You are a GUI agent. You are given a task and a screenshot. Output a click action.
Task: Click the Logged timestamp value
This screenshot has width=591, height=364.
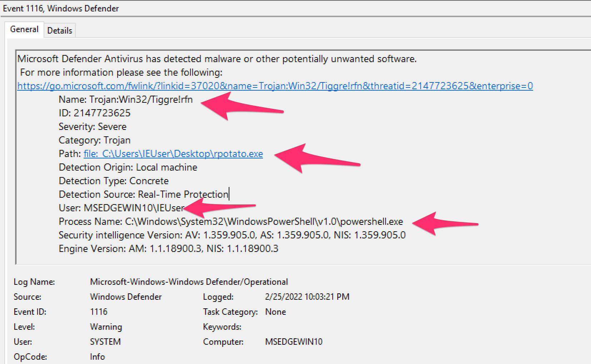tap(307, 297)
